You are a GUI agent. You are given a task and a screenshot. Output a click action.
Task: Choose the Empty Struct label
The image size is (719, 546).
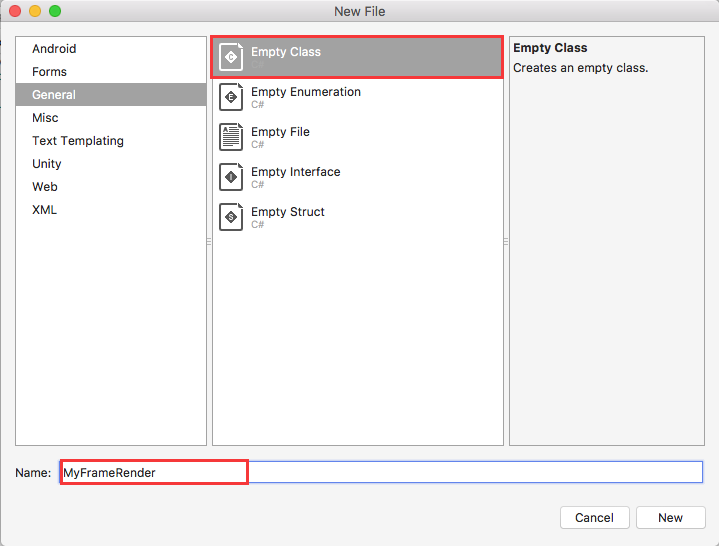(288, 212)
